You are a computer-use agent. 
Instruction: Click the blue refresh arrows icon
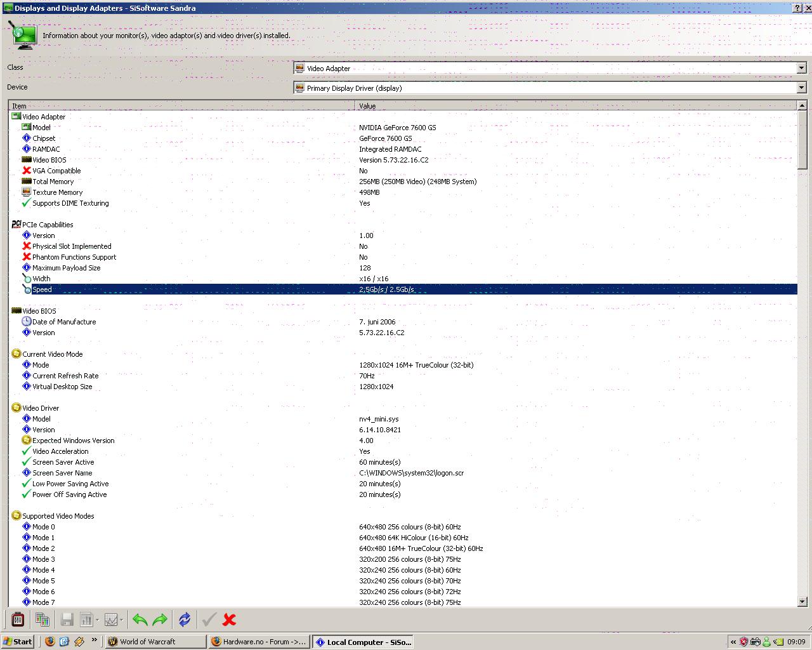pyautogui.click(x=185, y=620)
